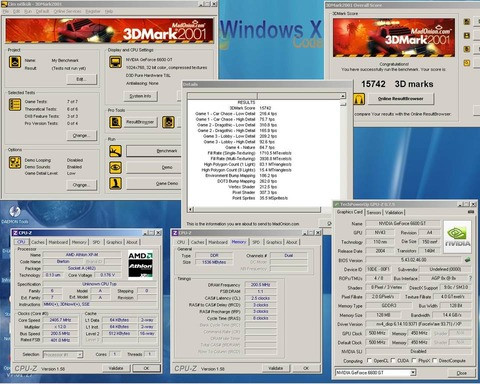Click the Options icon in 3DMark2001
This screenshot has height=384, width=480.
coord(15,163)
